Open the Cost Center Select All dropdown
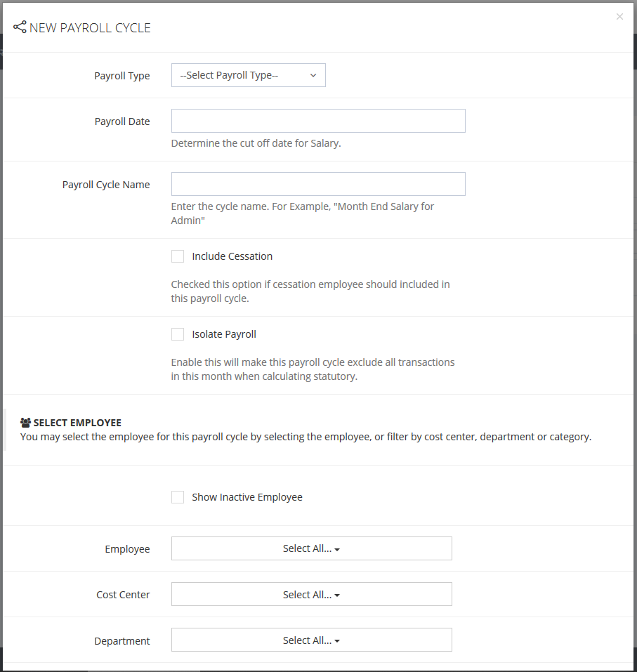Screen dimensions: 637x672 (311, 595)
